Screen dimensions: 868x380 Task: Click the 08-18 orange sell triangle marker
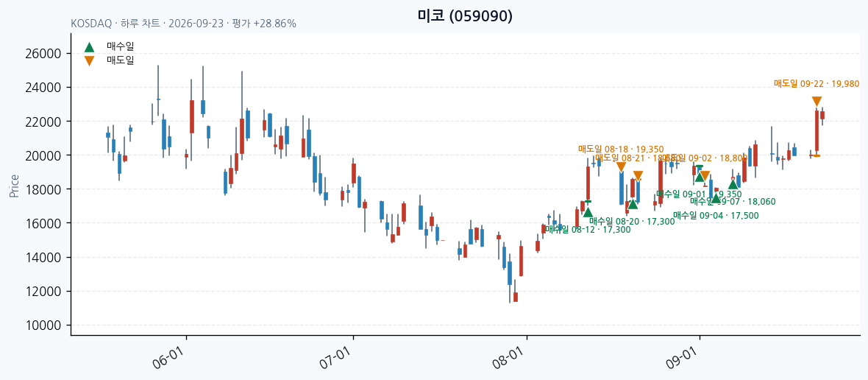(621, 166)
